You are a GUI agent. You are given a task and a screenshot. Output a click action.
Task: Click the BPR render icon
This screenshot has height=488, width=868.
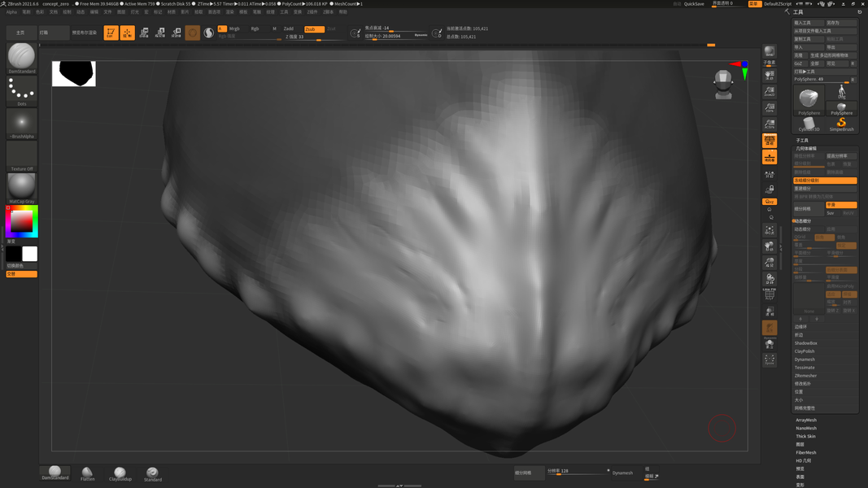770,51
